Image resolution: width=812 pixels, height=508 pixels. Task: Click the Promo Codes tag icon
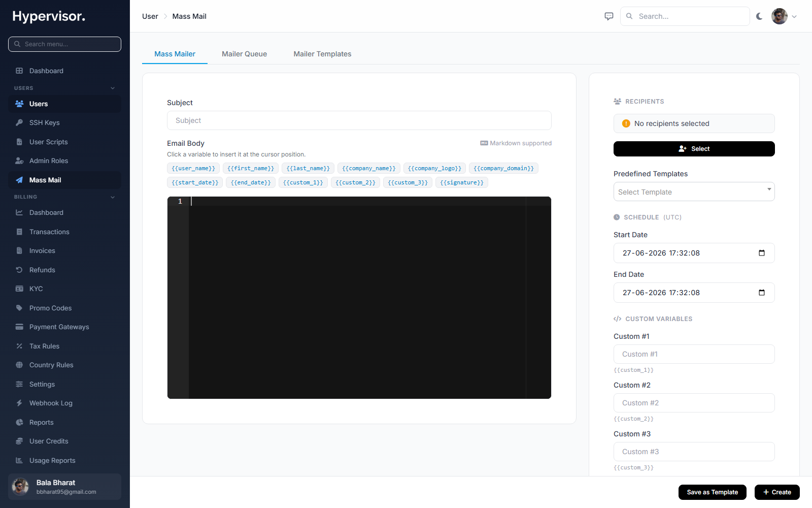[x=19, y=308]
